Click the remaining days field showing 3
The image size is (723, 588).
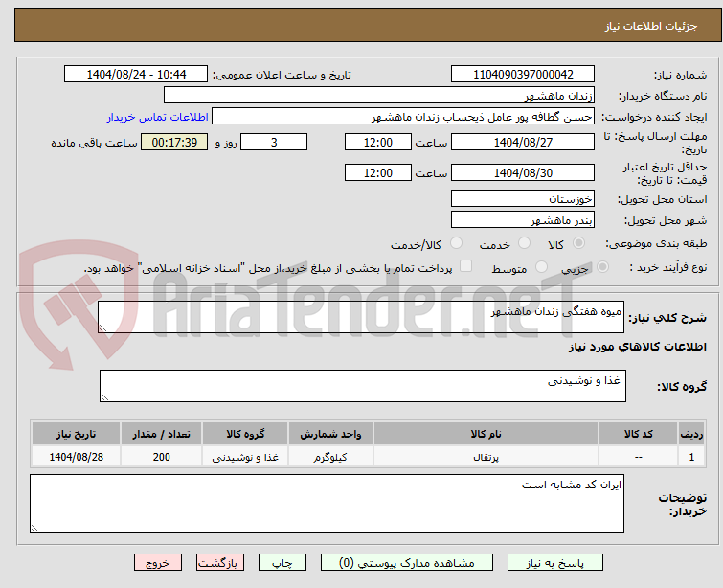click(274, 142)
